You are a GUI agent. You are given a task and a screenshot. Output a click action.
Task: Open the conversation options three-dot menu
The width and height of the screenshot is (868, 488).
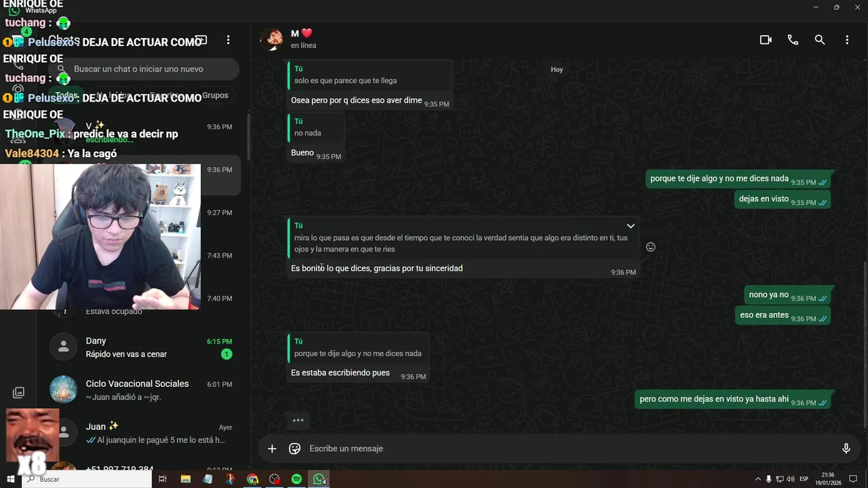pos(847,40)
